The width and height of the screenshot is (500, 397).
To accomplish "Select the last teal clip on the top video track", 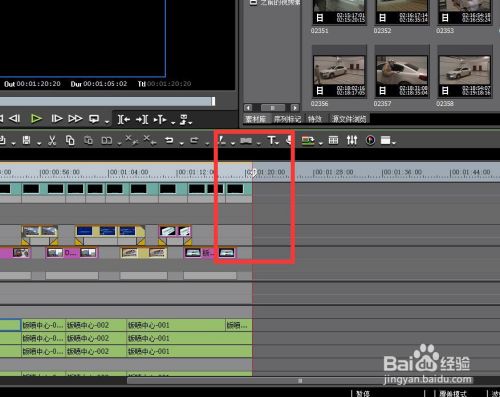I will coord(239,189).
